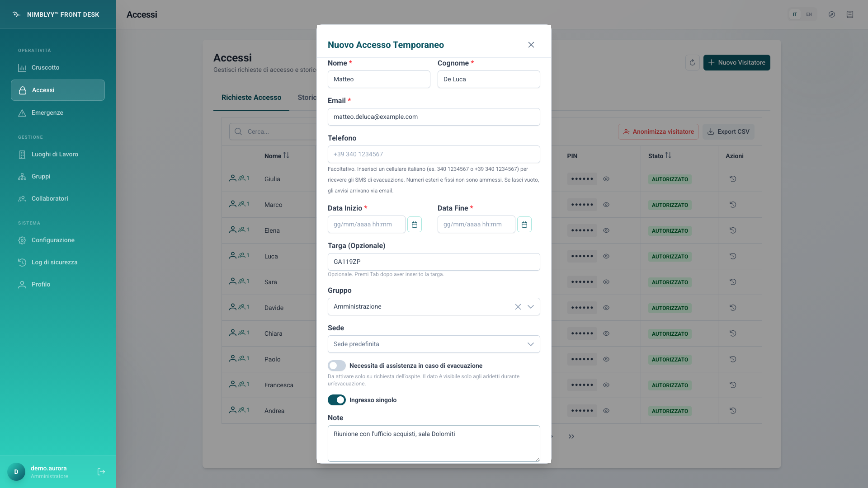The image size is (868, 488).
Task: Click the logout icon next to demo.aurora
Action: tap(101, 472)
